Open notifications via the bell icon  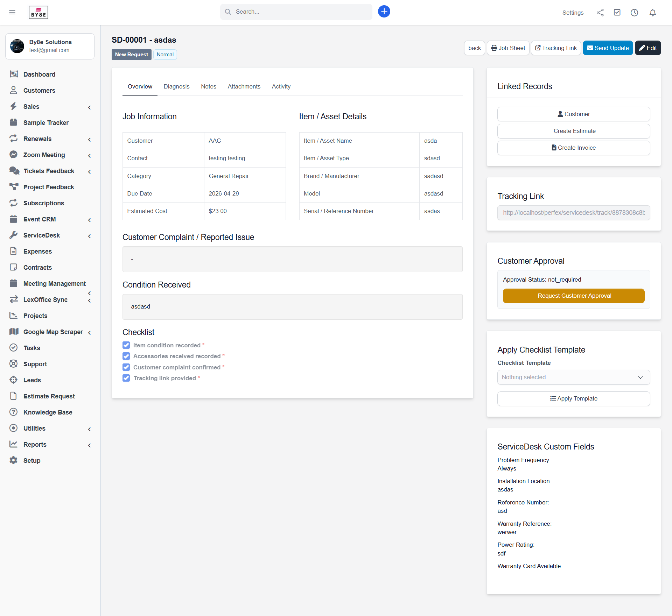(652, 12)
